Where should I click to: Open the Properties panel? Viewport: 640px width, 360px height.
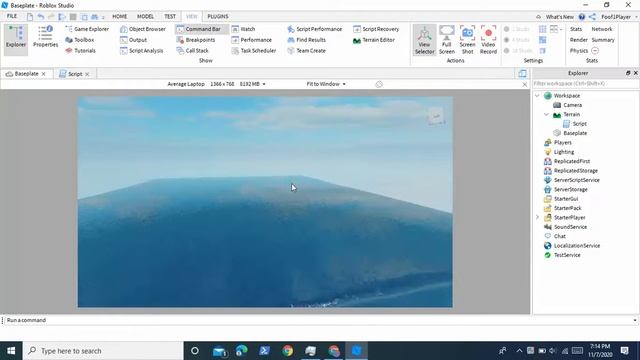coord(45,37)
